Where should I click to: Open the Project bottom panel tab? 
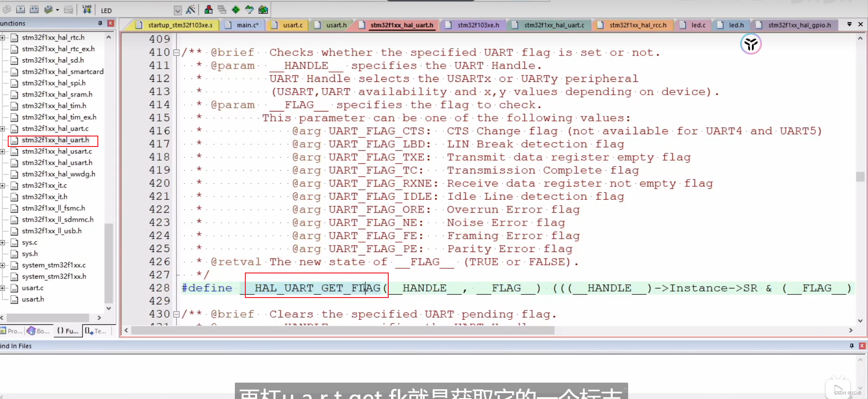[12, 331]
